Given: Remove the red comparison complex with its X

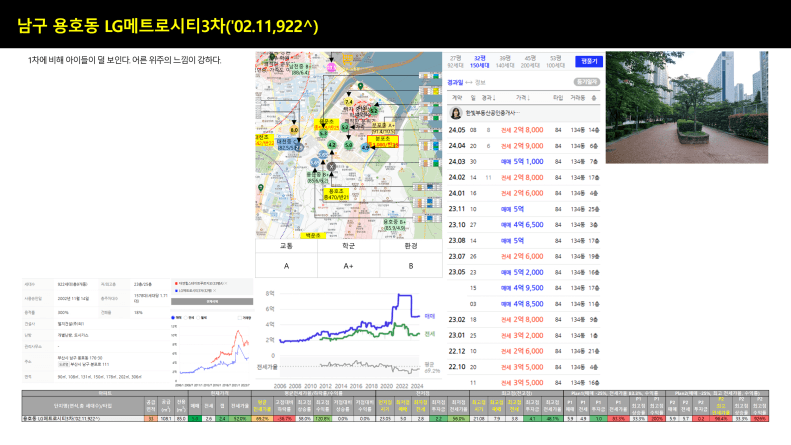Looking at the screenshot, I should click(226, 284).
